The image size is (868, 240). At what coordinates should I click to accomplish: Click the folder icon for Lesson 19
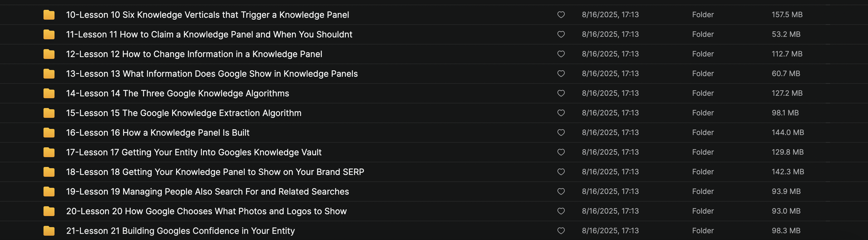tap(49, 192)
